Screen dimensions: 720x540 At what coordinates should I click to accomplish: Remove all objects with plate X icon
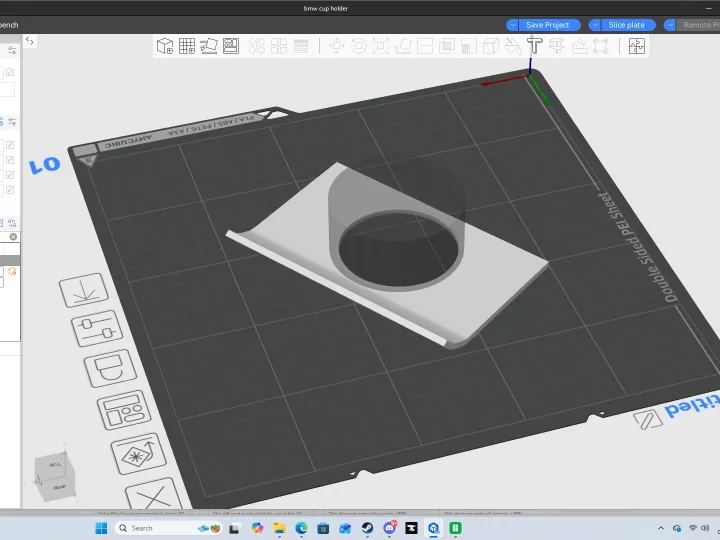point(154,495)
